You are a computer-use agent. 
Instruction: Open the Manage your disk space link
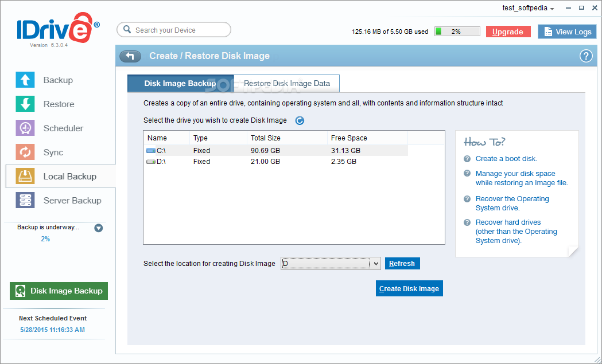click(522, 178)
